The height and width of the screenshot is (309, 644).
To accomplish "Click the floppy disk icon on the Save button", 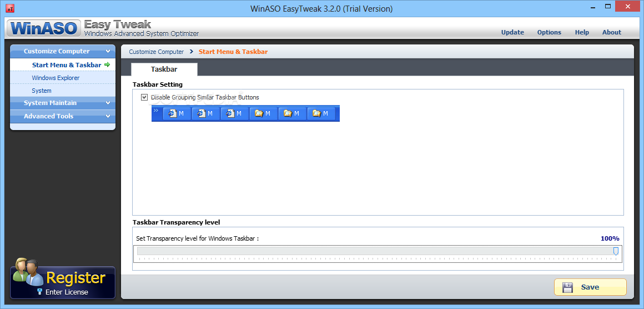I will coord(567,287).
